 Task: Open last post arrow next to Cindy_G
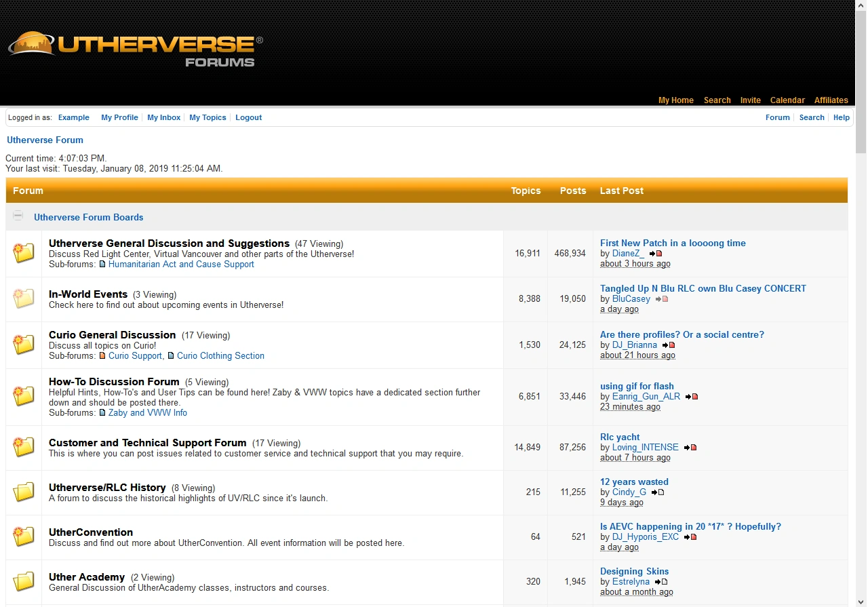coord(654,492)
